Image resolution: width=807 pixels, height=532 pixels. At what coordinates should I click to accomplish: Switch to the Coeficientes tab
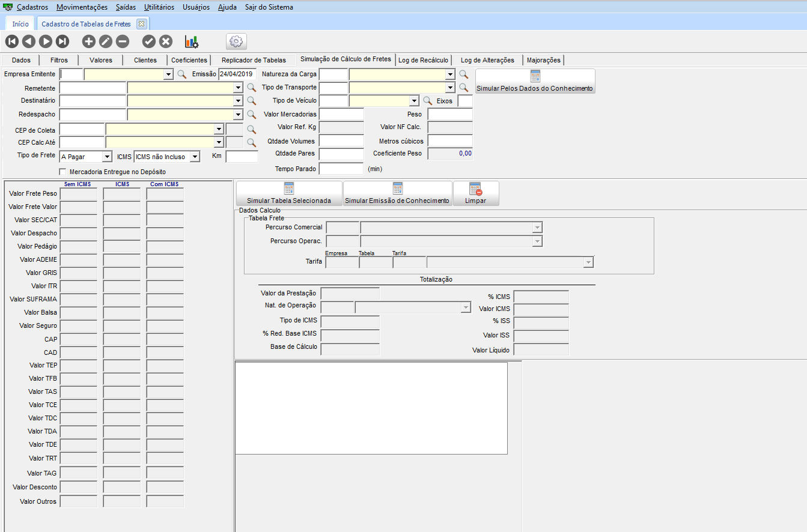coord(189,60)
